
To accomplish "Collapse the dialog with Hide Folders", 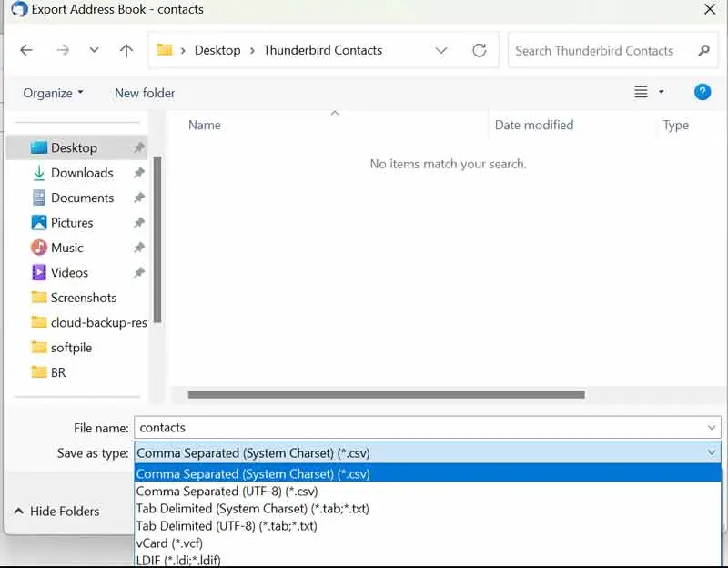I will point(62,512).
